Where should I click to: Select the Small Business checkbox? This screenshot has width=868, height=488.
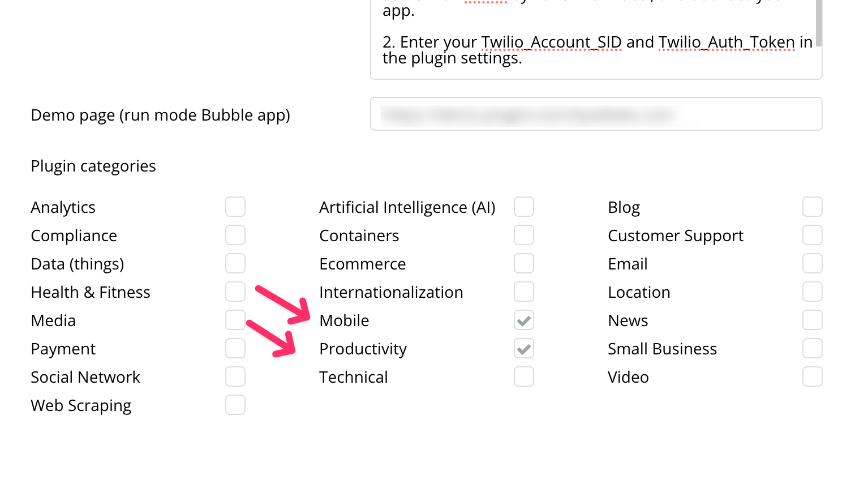(813, 348)
